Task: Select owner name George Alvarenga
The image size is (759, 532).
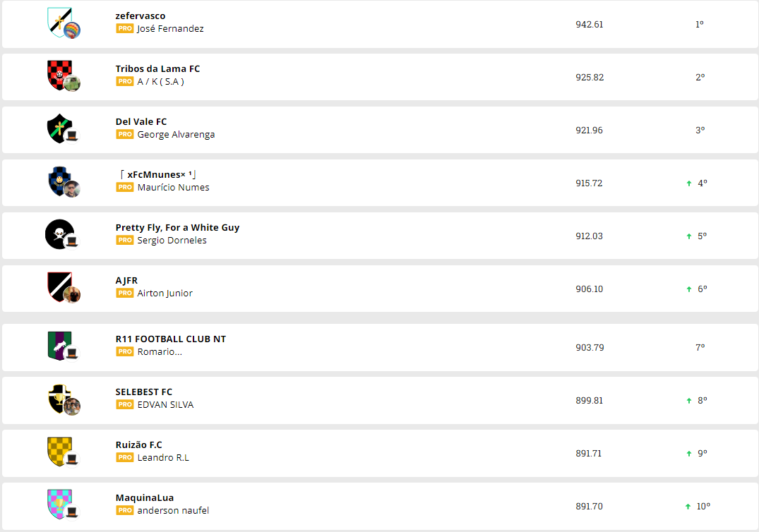Action: 176,135
